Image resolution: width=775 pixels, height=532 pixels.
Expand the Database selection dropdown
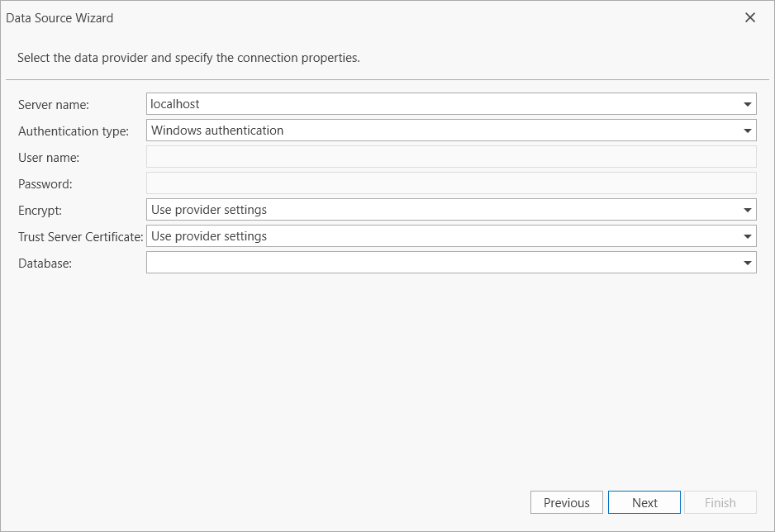coord(749,262)
